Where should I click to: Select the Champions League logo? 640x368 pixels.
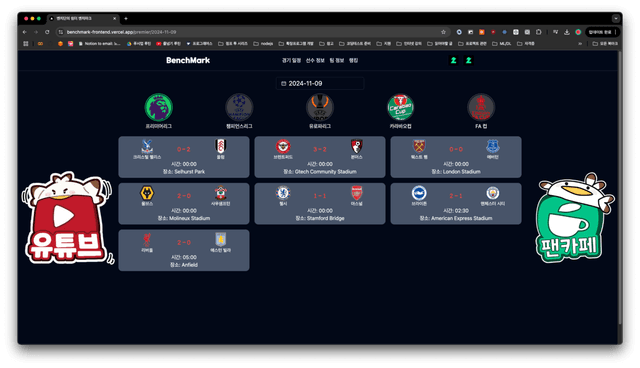(x=239, y=107)
